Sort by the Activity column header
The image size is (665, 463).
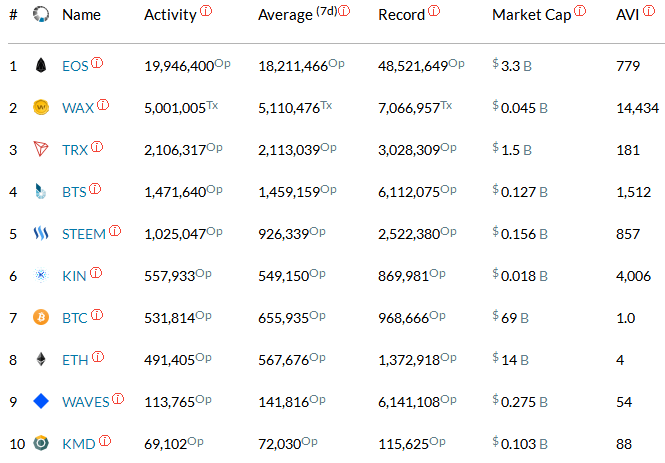point(170,15)
